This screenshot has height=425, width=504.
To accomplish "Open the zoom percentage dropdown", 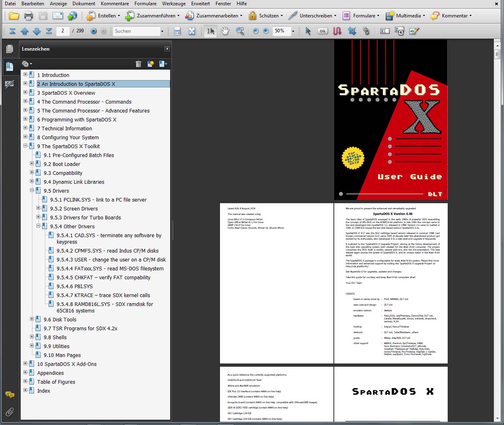I will tap(293, 31).
